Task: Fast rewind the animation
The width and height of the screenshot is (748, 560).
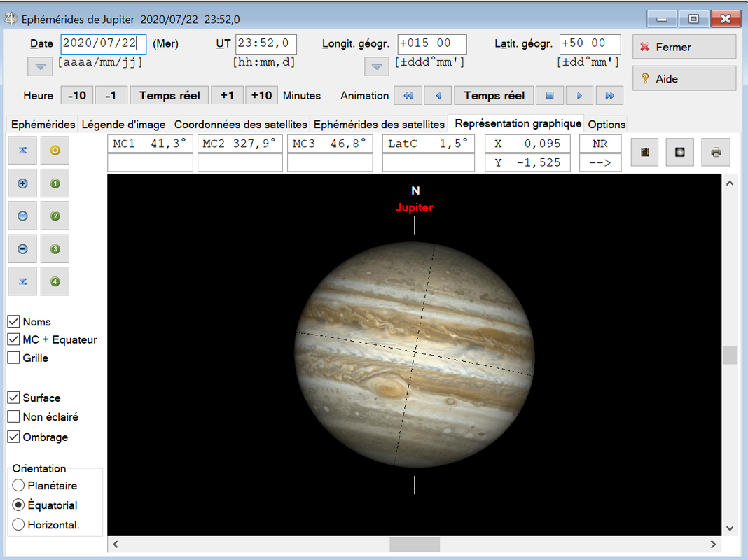Action: click(408, 96)
